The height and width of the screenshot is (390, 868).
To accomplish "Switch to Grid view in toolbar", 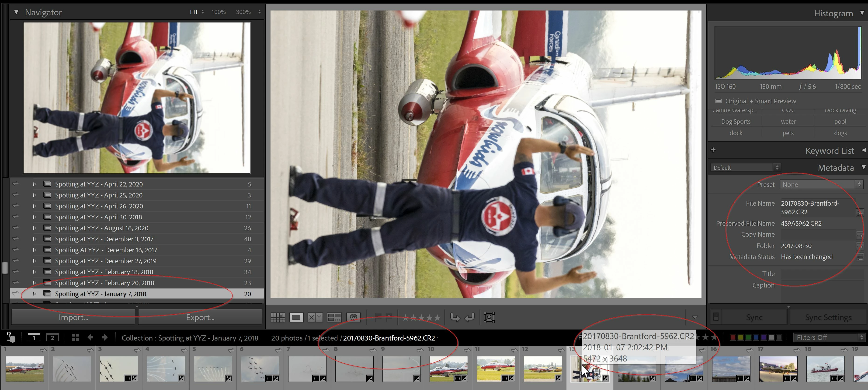I will click(x=278, y=317).
